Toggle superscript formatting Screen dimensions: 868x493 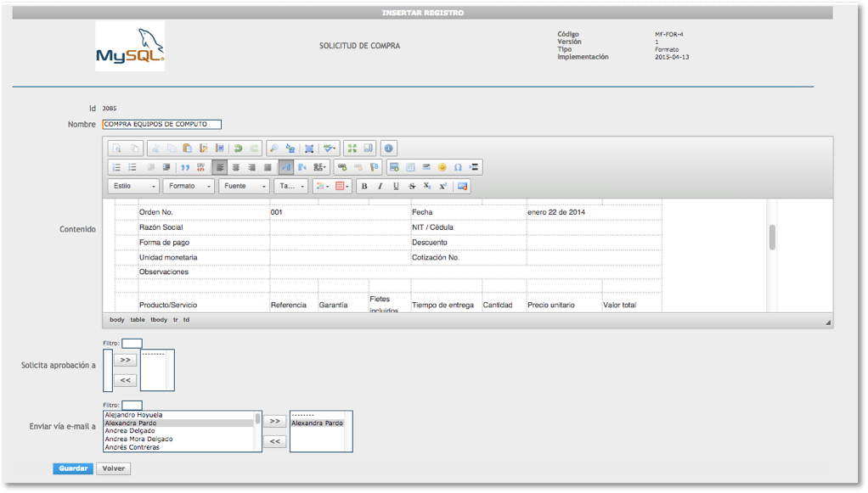pyautogui.click(x=442, y=187)
